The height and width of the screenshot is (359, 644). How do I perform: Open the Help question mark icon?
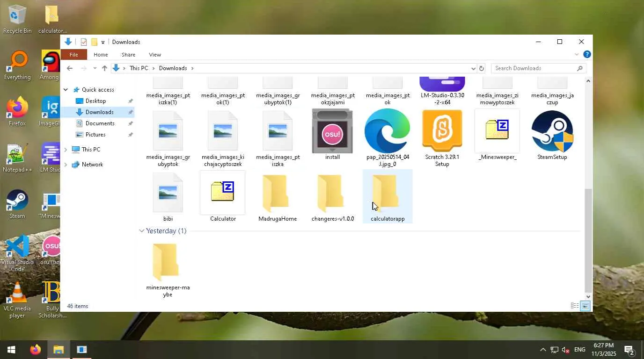[x=587, y=55]
